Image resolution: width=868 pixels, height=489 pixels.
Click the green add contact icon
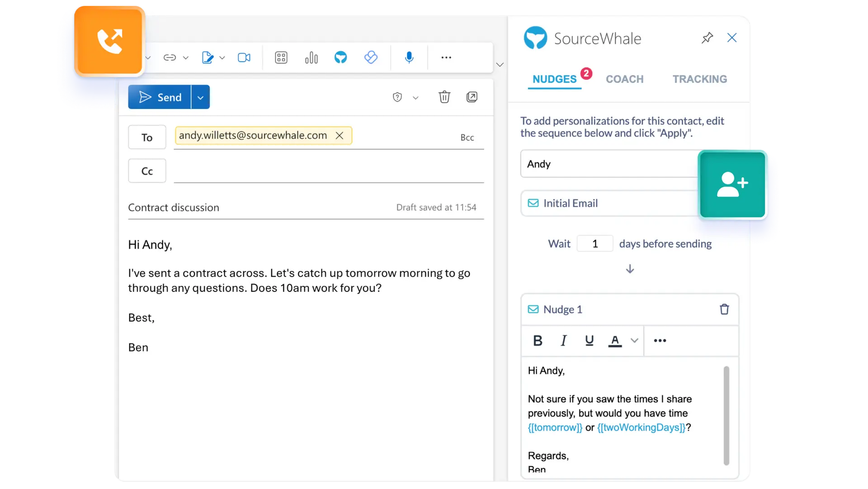coord(732,185)
